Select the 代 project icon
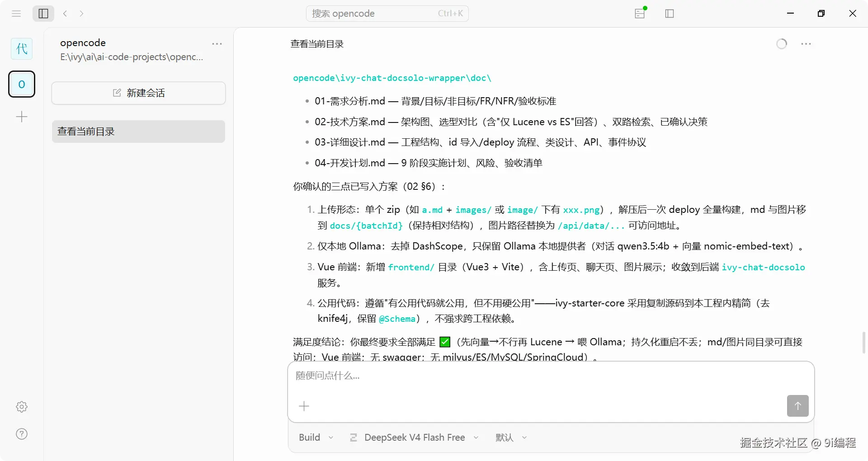 pos(22,49)
